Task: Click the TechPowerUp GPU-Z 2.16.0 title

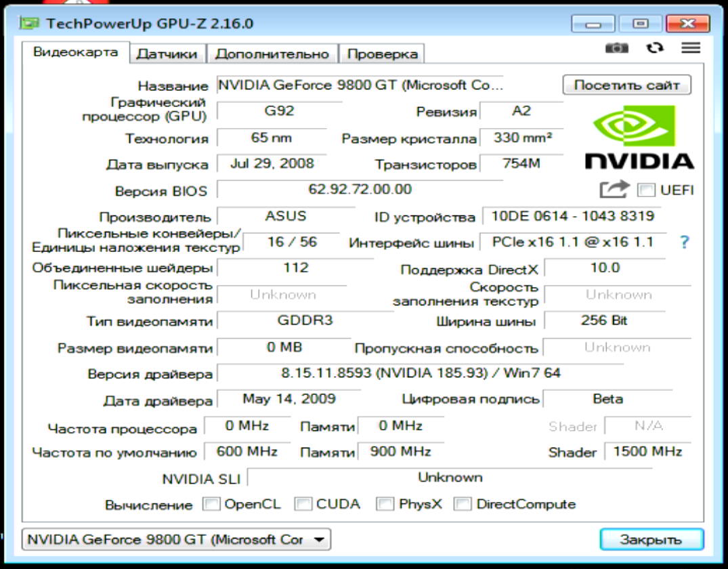Action: (150, 23)
